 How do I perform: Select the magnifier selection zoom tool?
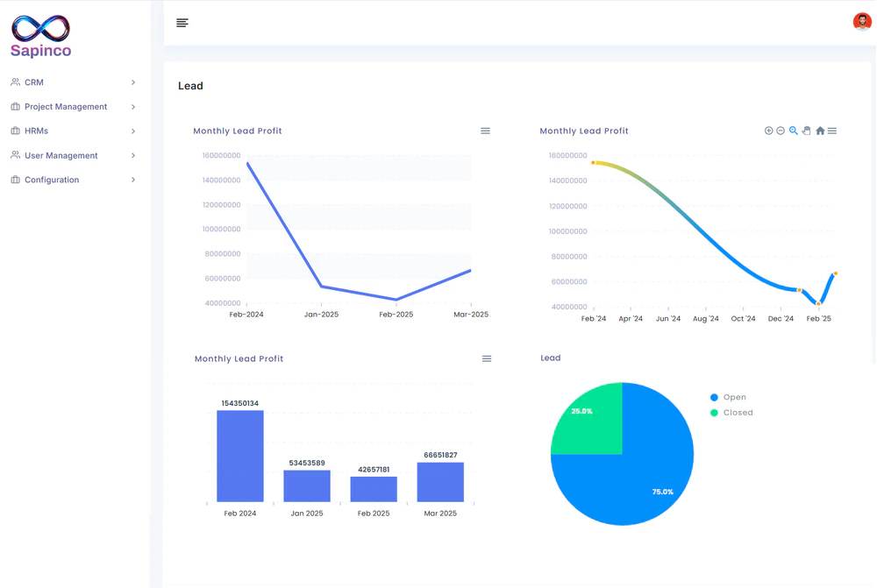click(x=794, y=131)
